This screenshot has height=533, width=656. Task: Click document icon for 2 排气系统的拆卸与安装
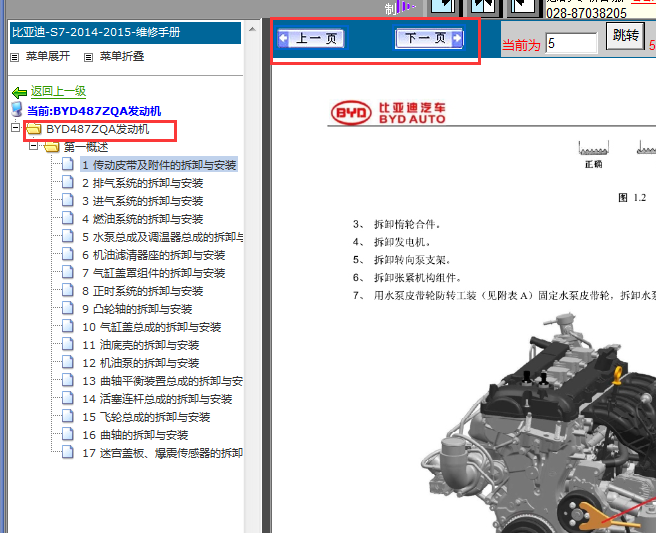68,182
